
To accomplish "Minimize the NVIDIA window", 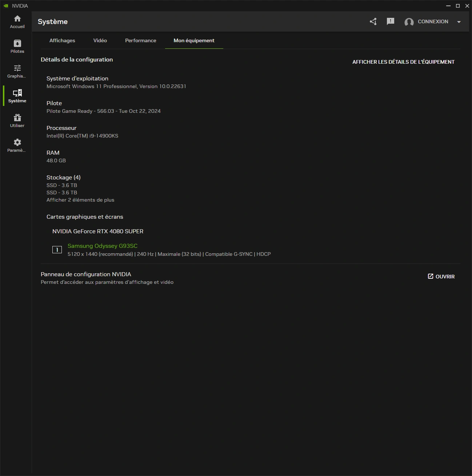I will [448, 6].
